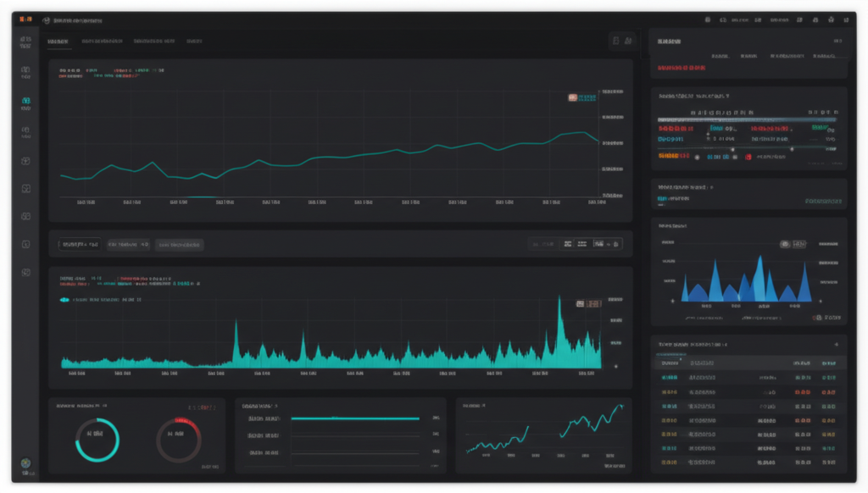Open the timeframe dropdown next to the view toggles
Screen dimensions: 868x493
(x=543, y=244)
